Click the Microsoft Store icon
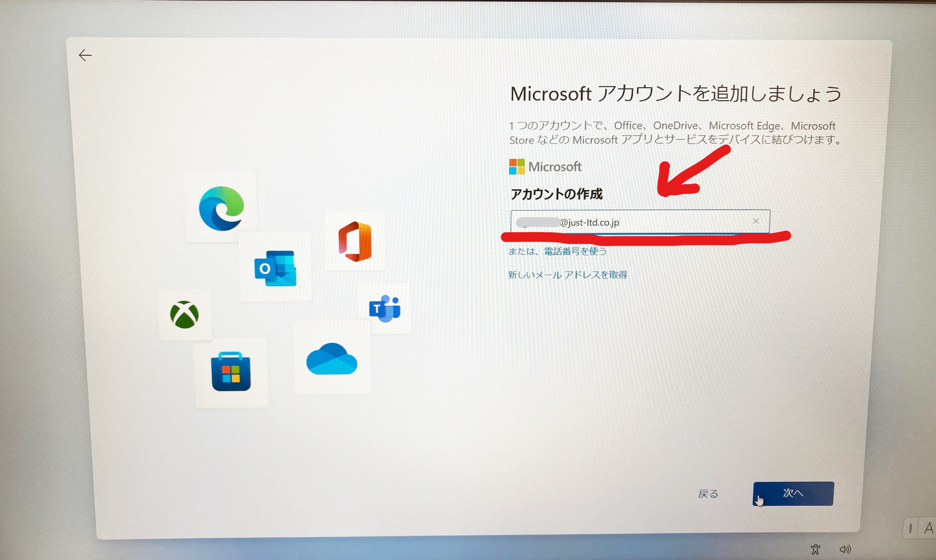936x560 pixels. 231,372
